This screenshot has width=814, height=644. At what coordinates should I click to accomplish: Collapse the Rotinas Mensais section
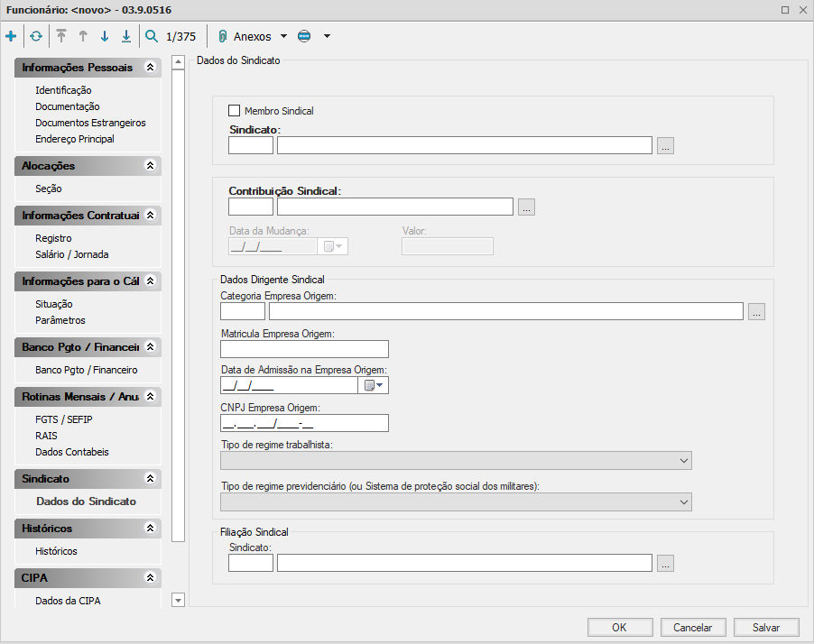click(151, 396)
